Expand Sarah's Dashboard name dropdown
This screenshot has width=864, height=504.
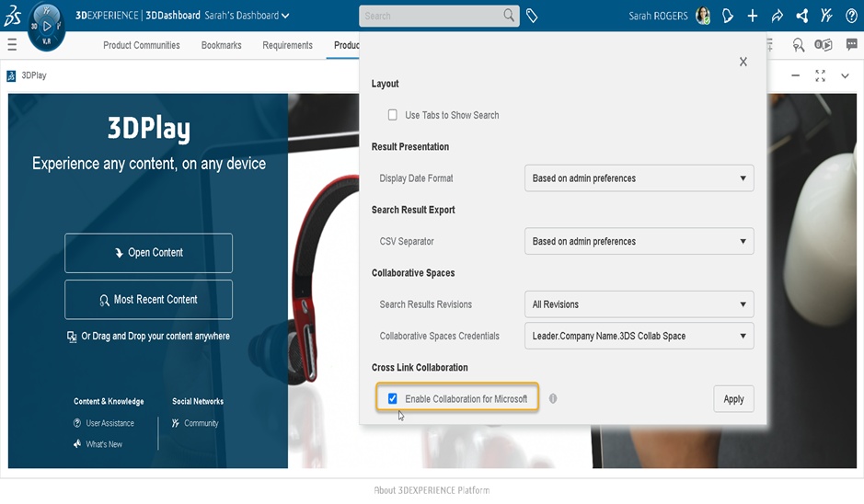[x=247, y=16]
